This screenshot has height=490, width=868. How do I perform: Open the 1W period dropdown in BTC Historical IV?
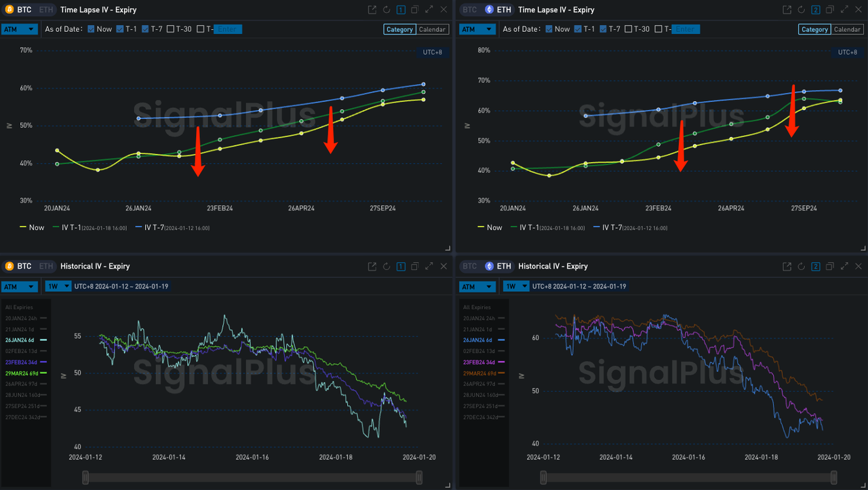58,286
